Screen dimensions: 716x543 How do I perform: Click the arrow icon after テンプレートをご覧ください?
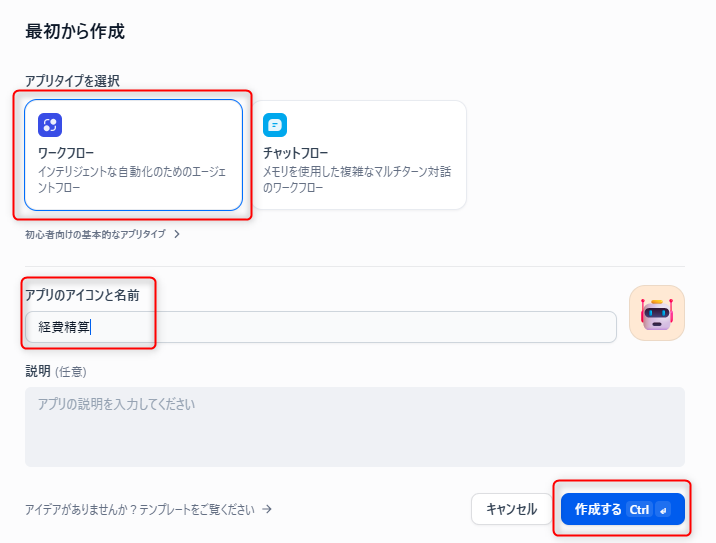pyautogui.click(x=267, y=509)
